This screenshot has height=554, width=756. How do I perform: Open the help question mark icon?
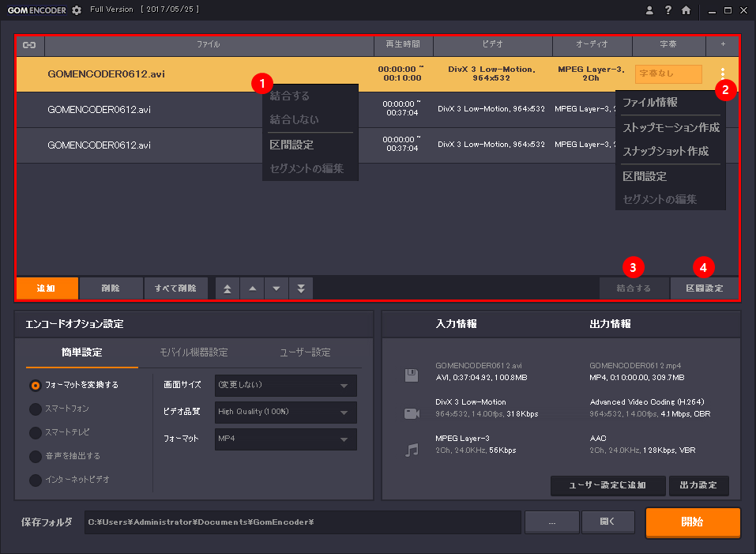[x=668, y=10]
